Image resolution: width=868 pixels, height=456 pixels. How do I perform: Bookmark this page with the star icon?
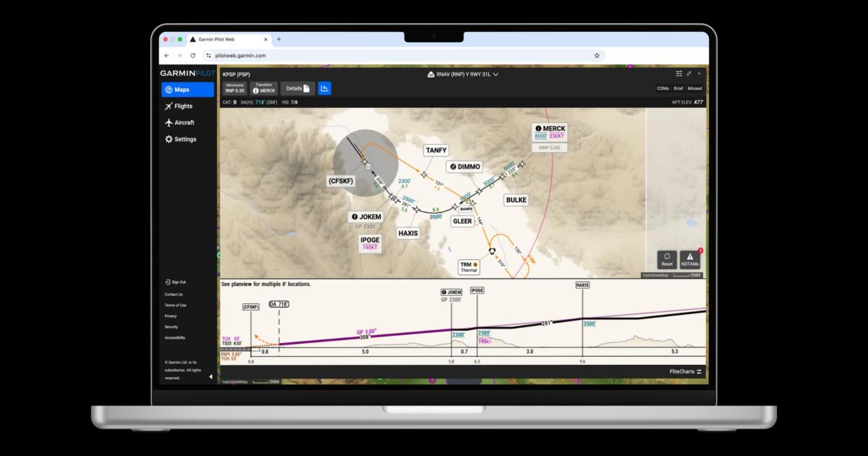(x=597, y=55)
